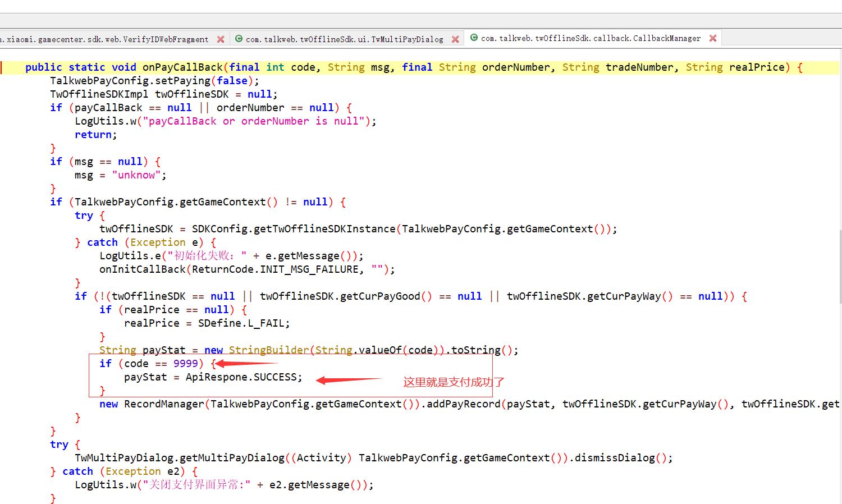The image size is (842, 504).
Task: Click the TwMultiPayDialog.getMultiPayDialog dismissDialog line
Action: pyautogui.click(x=374, y=458)
